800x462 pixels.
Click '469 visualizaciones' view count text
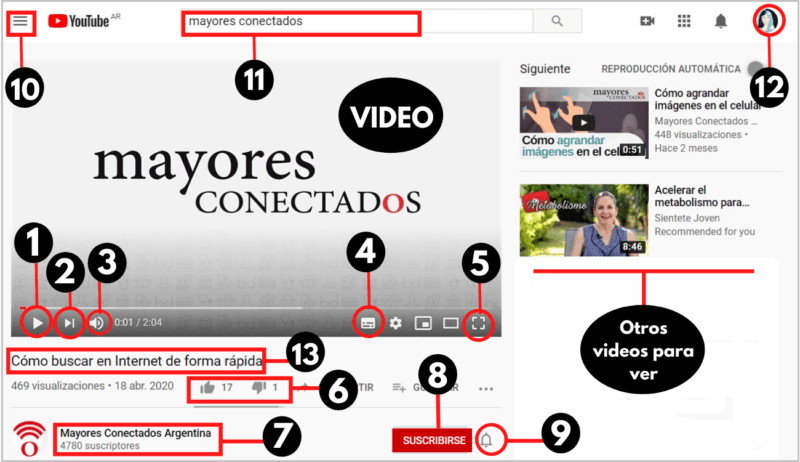pyautogui.click(x=58, y=386)
